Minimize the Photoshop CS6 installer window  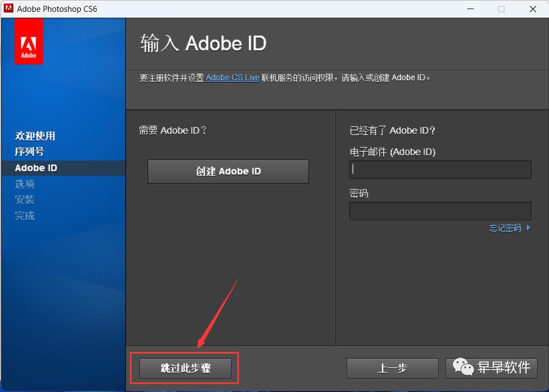(470, 9)
